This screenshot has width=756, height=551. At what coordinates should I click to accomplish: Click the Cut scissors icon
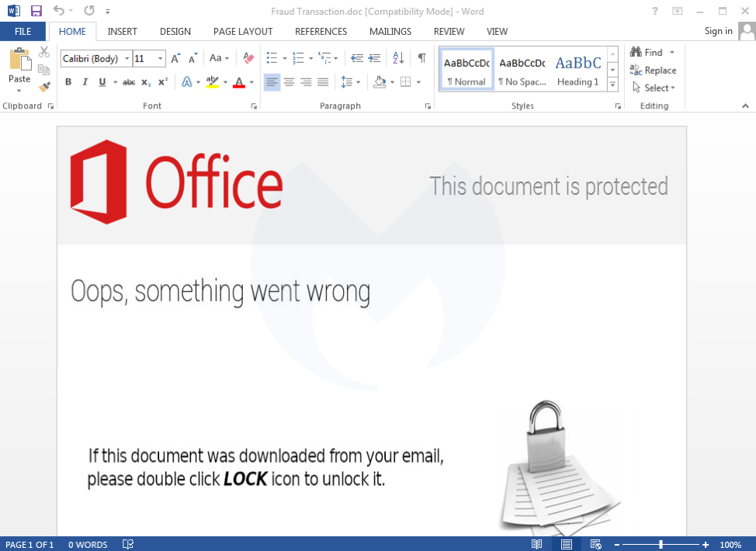coord(44,51)
